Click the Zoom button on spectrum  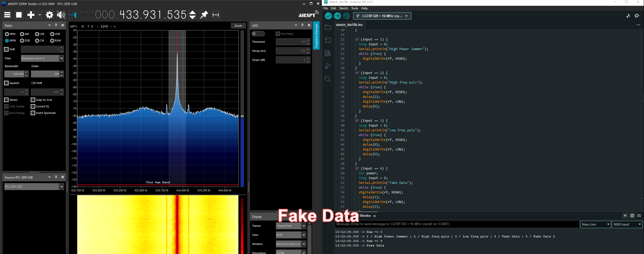click(238, 26)
